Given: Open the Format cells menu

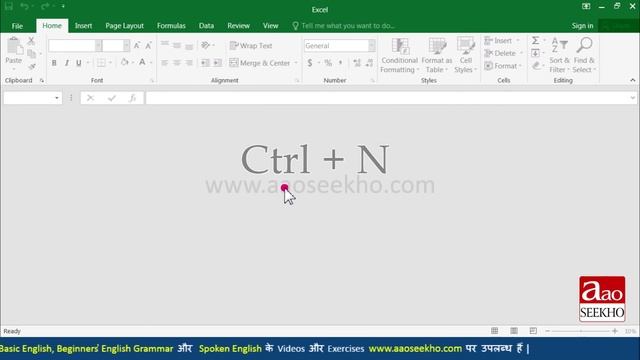Looking at the screenshot, I should click(503, 66).
